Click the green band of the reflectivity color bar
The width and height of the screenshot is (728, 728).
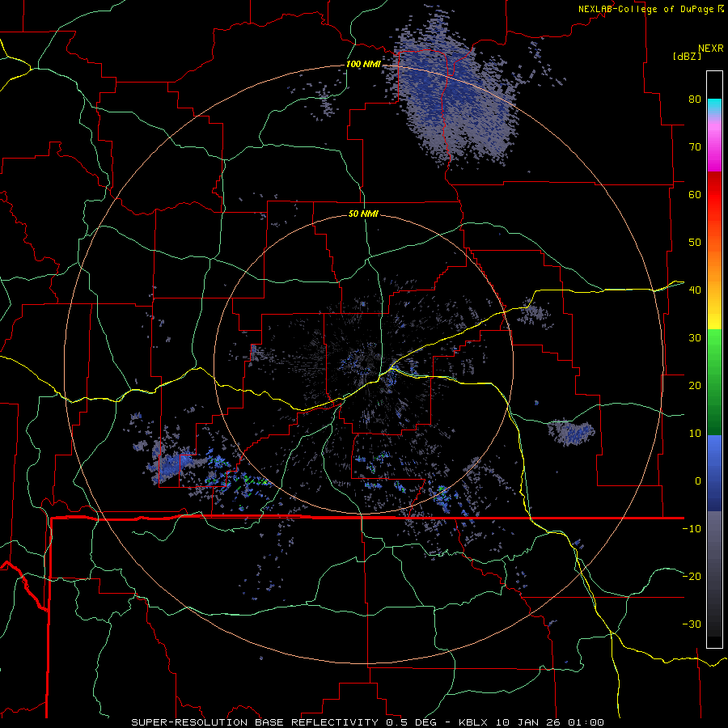pyautogui.click(x=714, y=382)
